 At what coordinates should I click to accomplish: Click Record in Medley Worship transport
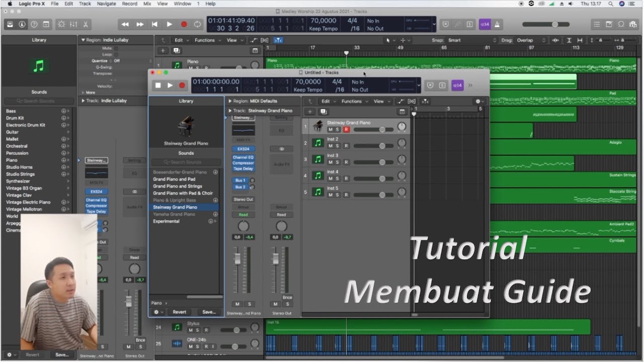point(184,24)
